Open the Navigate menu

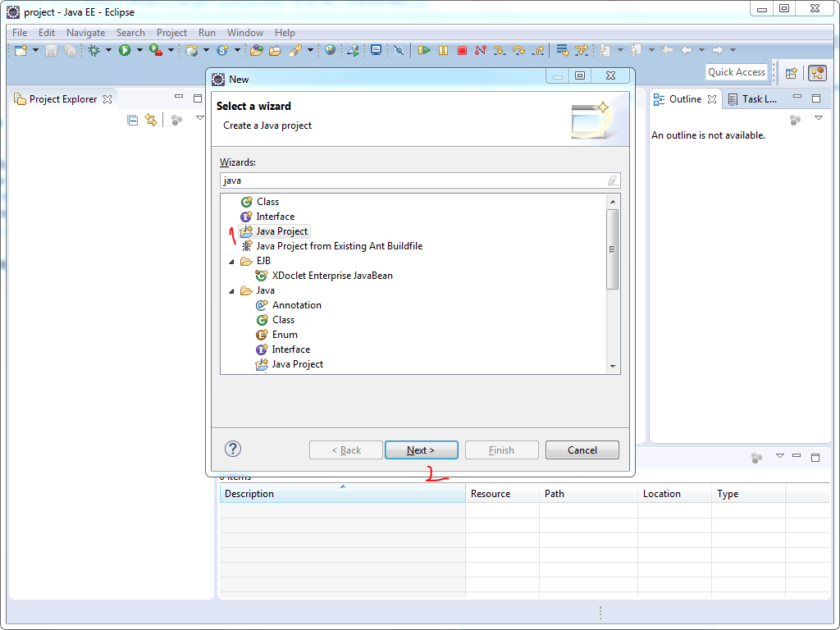[85, 33]
